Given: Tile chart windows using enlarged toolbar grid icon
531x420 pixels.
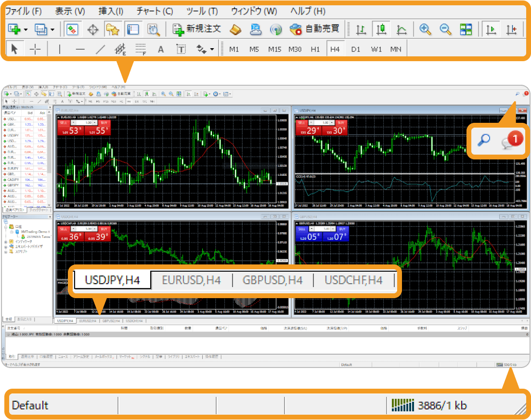Looking at the screenshot, I should tap(466, 29).
